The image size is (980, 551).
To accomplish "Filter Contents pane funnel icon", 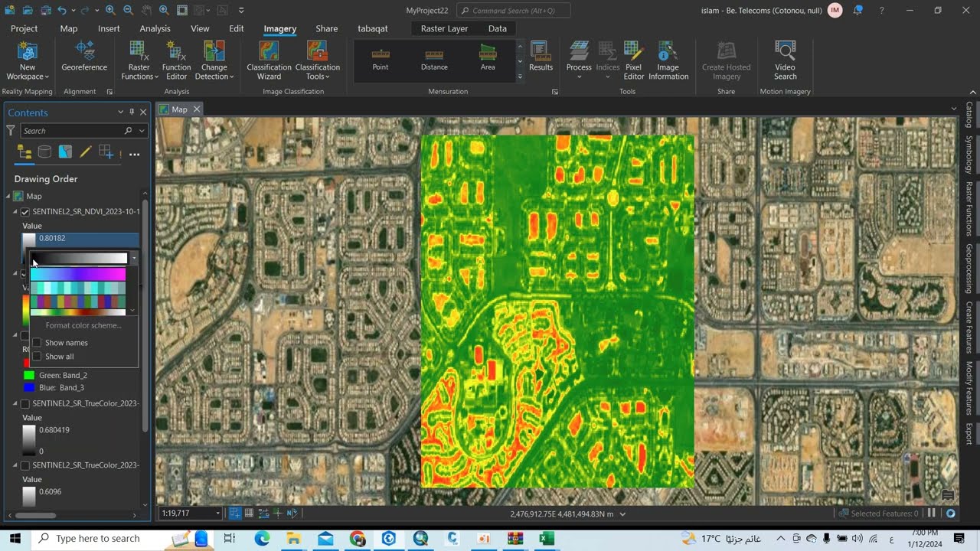I will 11,131.
